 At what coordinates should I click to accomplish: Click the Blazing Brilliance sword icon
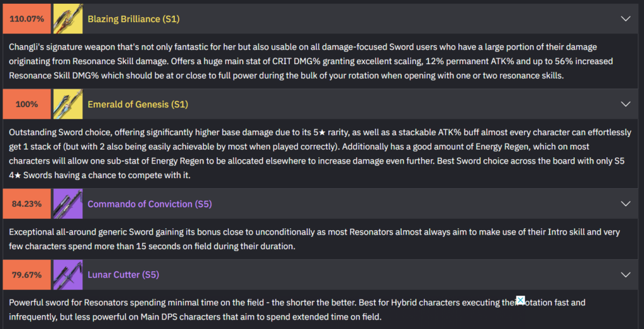tap(67, 19)
